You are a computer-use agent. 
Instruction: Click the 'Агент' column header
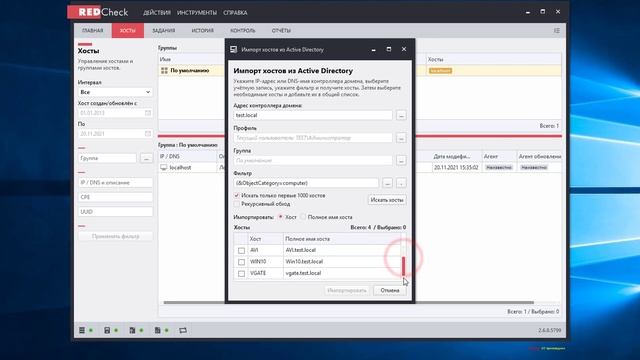pyautogui.click(x=499, y=156)
